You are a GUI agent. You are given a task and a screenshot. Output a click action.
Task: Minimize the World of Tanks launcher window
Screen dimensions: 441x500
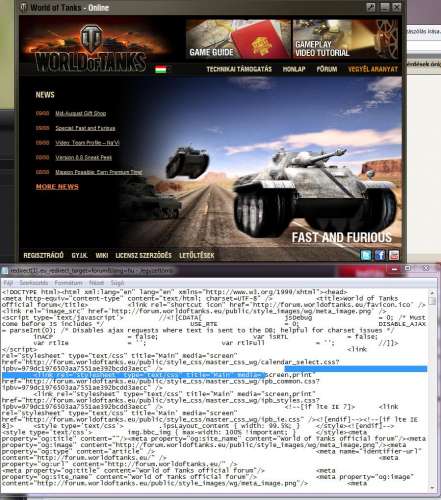[384, 7]
